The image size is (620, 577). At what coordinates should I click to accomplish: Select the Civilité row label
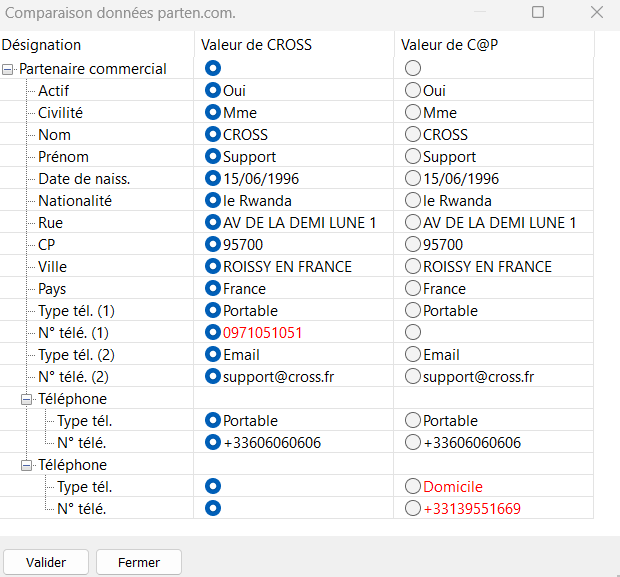(x=60, y=113)
